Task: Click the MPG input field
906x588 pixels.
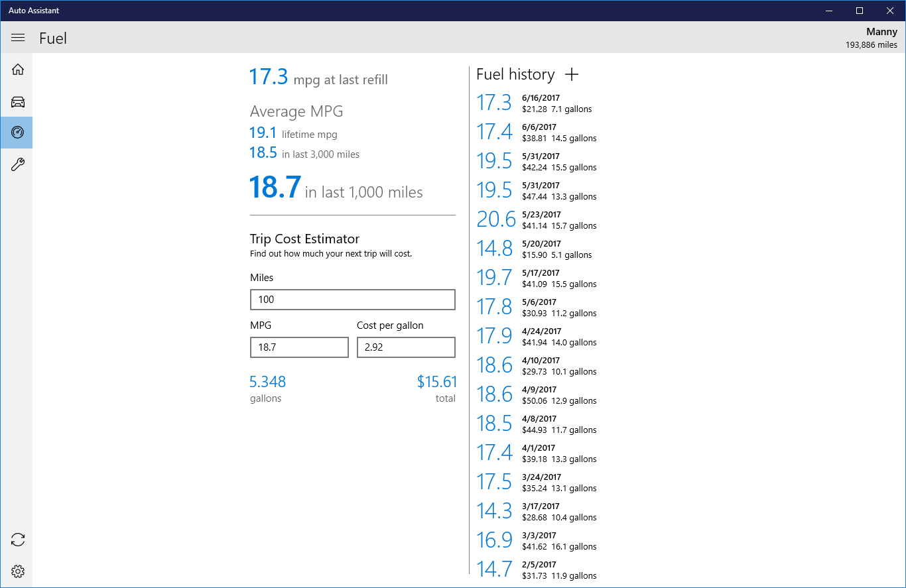Action: click(299, 347)
